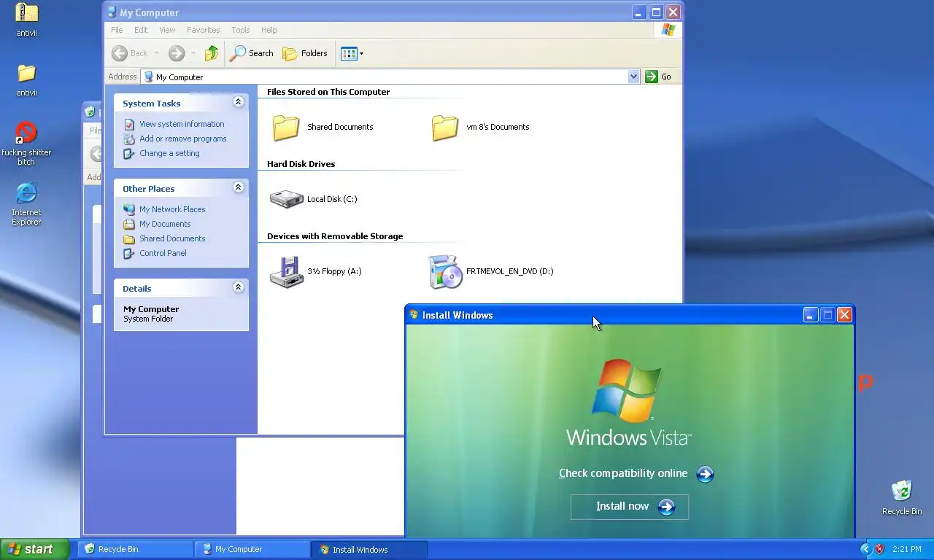Open the Tools menu
934x560 pixels.
240,30
